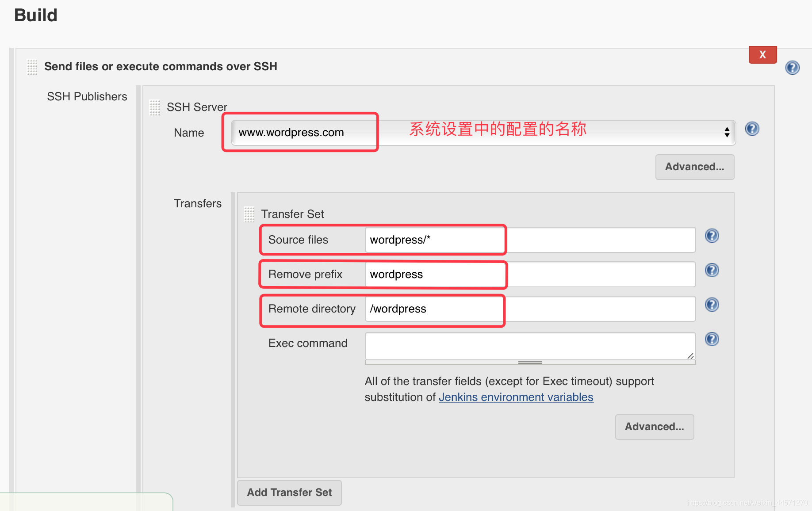
Task: Grab the Exec command resize bar
Action: pos(530,362)
